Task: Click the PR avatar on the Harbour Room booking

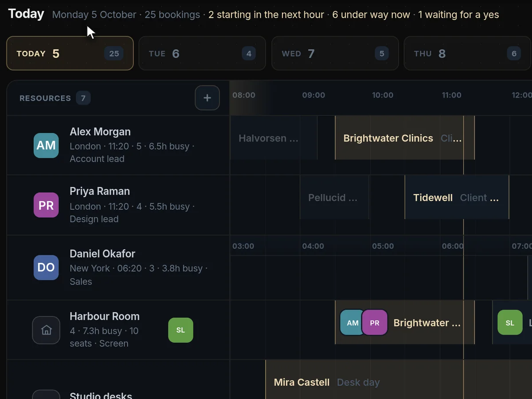Action: (375, 323)
